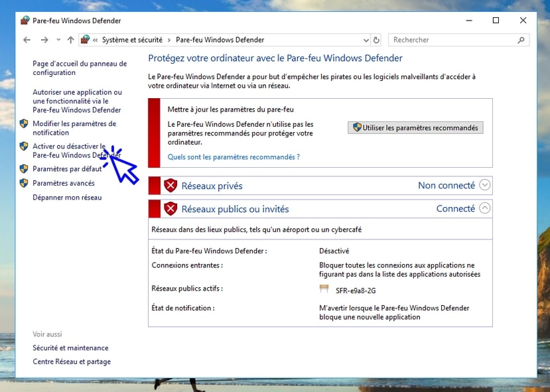Collapse the Réseaux publics ou invités section
The image size is (550, 392).
click(484, 208)
